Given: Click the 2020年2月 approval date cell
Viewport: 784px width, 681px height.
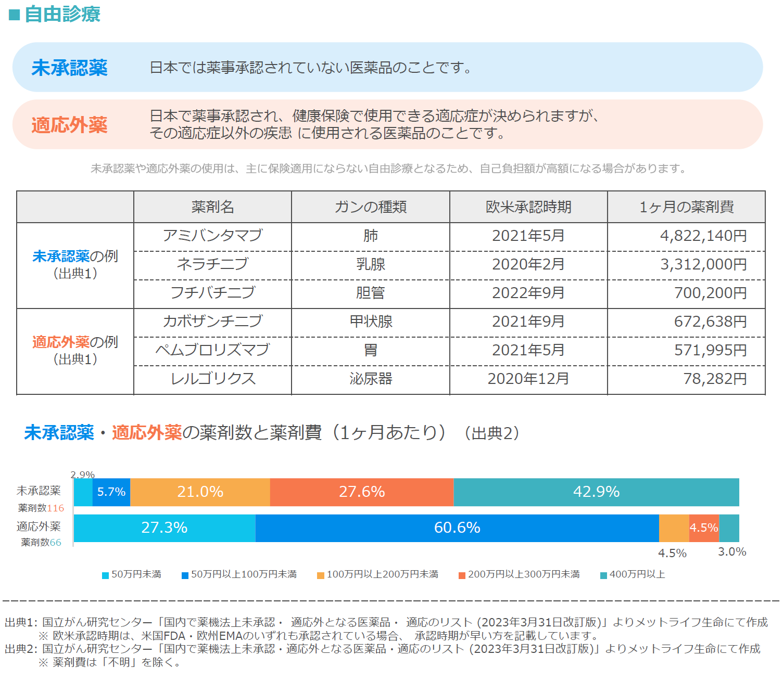Looking at the screenshot, I should tap(528, 265).
